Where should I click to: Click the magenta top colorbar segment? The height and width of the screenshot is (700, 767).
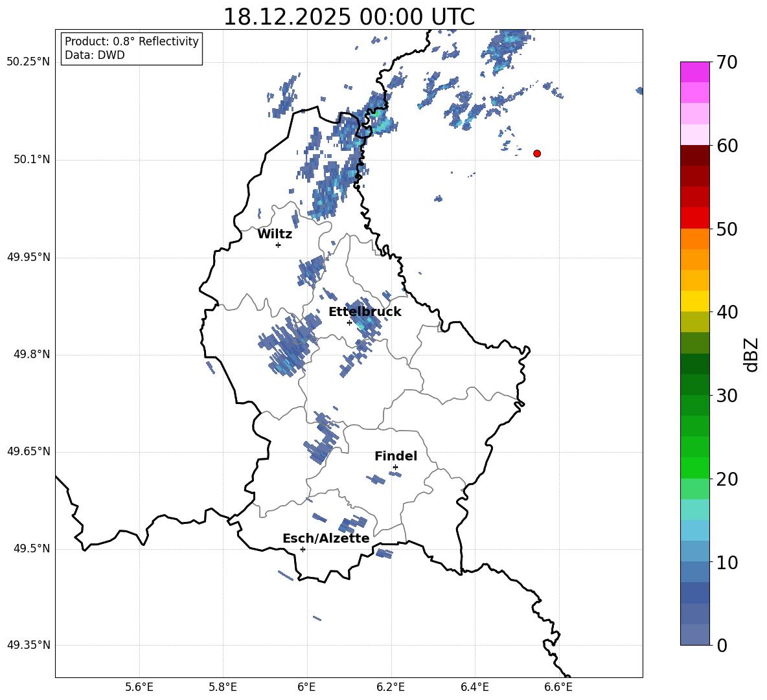(x=695, y=72)
